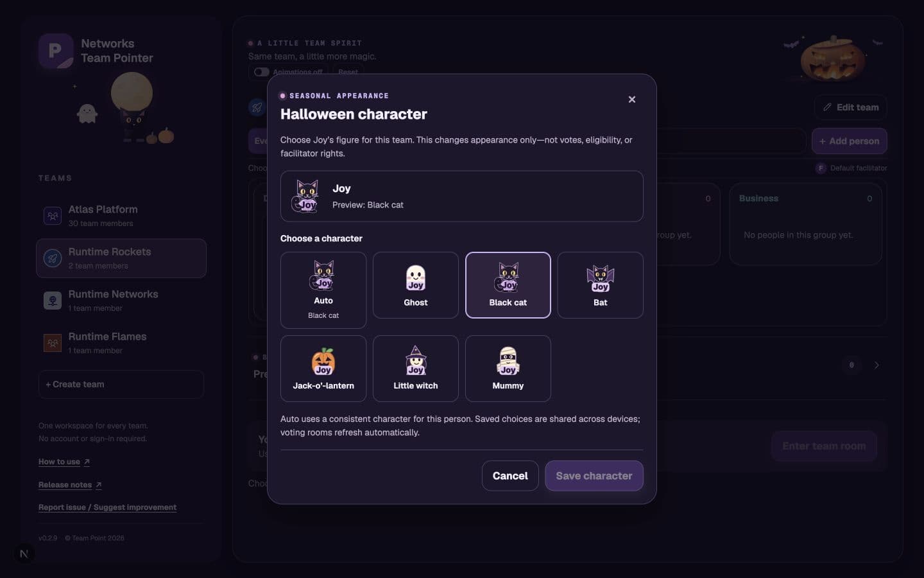Open the Runtime Rockets team
Viewport: 924px width, 578px height.
(121, 258)
